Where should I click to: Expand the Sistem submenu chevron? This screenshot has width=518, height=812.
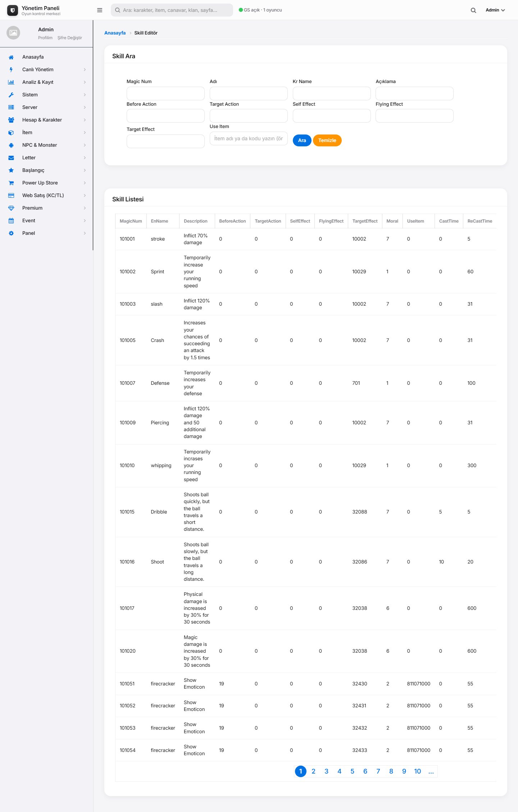pyautogui.click(x=85, y=95)
